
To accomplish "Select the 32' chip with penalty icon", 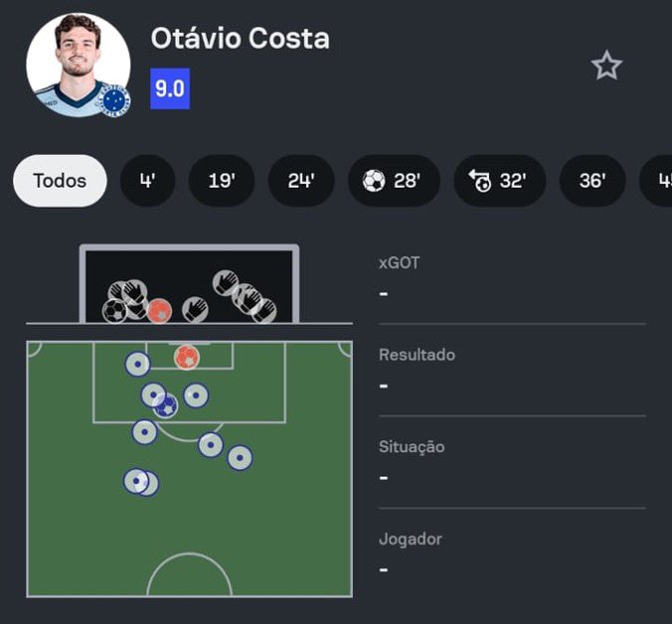I will coord(500,181).
